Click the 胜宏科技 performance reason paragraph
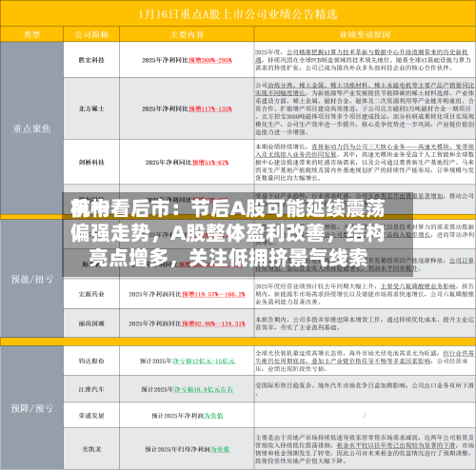476x470 pixels. pyautogui.click(x=364, y=60)
